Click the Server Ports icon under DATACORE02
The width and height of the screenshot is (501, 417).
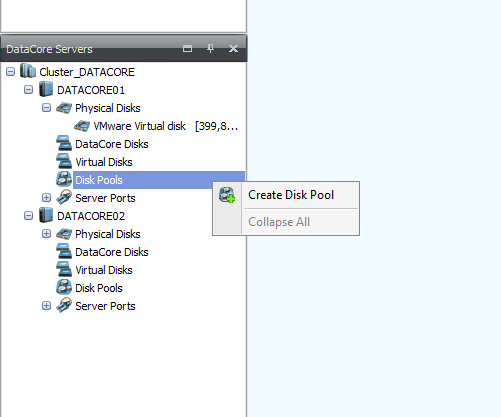pos(64,306)
